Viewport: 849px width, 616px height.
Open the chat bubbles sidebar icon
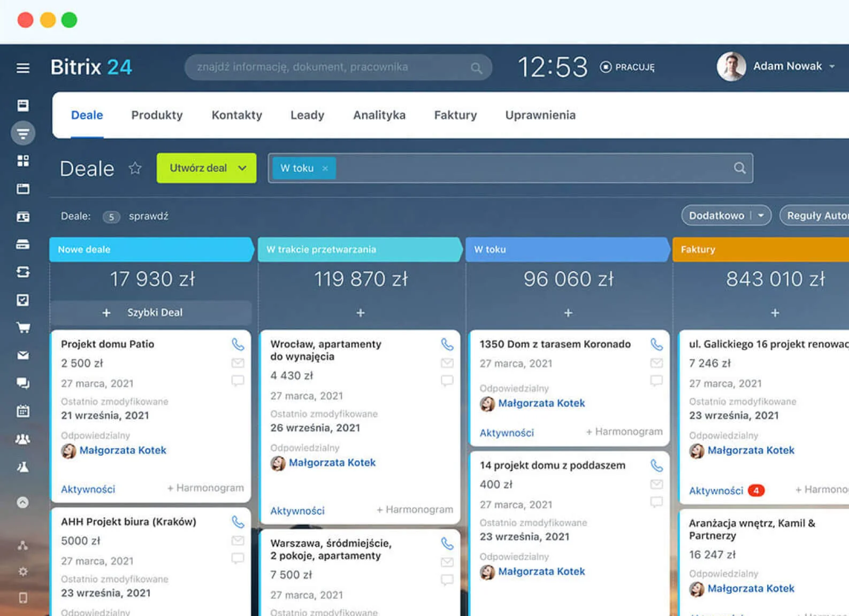[x=23, y=383]
